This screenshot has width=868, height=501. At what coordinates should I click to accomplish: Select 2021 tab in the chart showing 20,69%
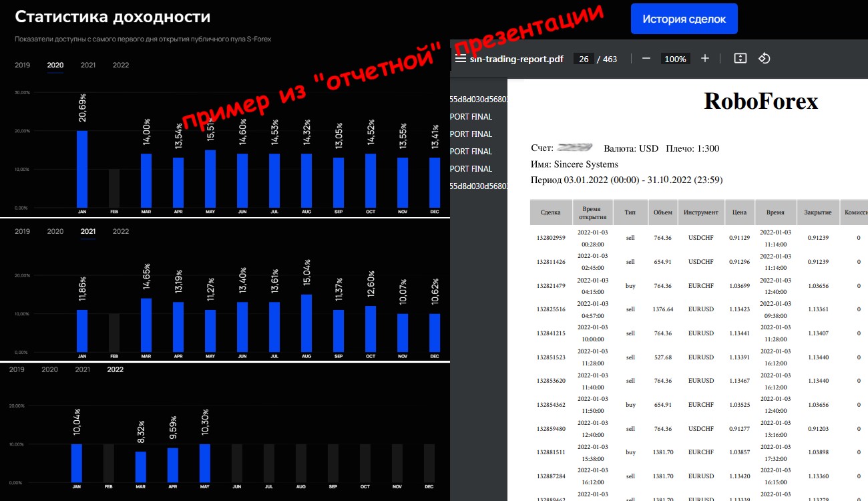[88, 65]
